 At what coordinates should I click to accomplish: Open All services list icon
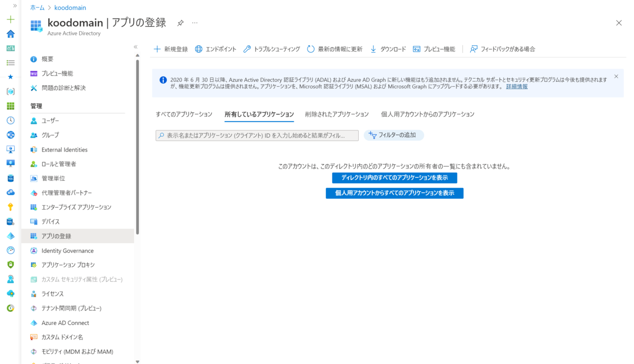tap(11, 62)
